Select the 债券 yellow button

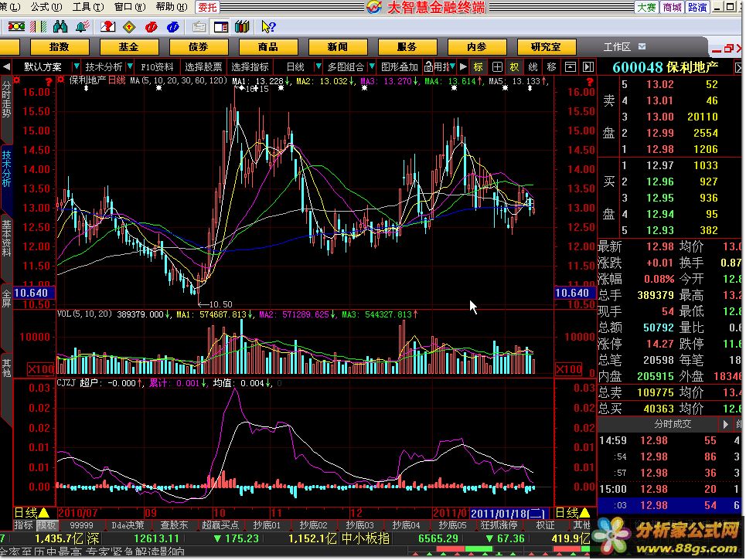[199, 46]
